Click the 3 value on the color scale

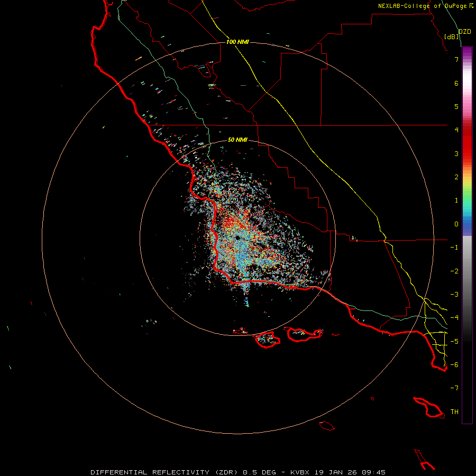(456, 153)
